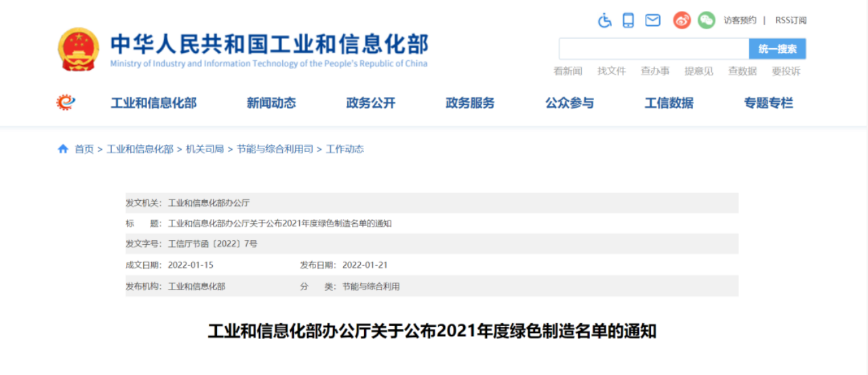The height and width of the screenshot is (375, 868).
Task: Open the 工业和信息化部 main navigation menu
Action: pyautogui.click(x=154, y=103)
